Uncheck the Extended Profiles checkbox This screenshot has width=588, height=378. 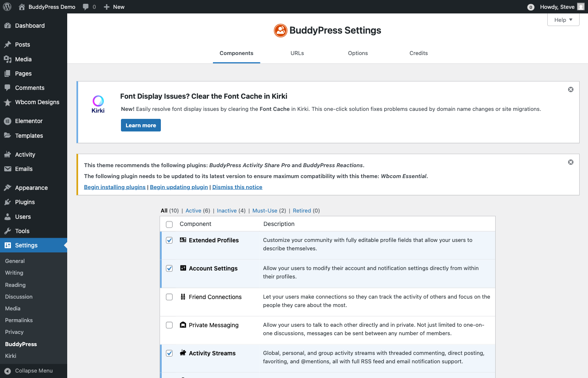pos(169,240)
